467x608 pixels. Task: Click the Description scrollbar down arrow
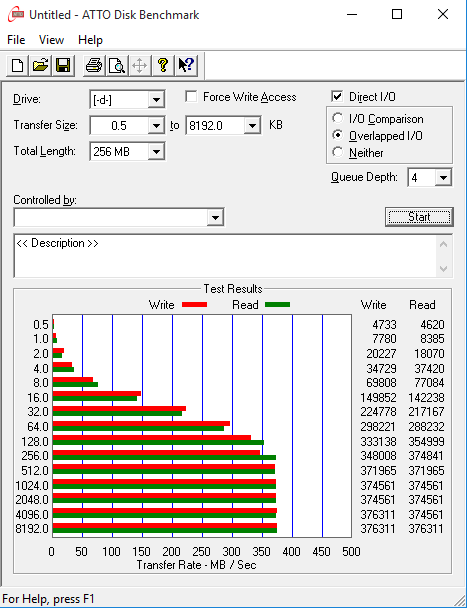coord(444,268)
